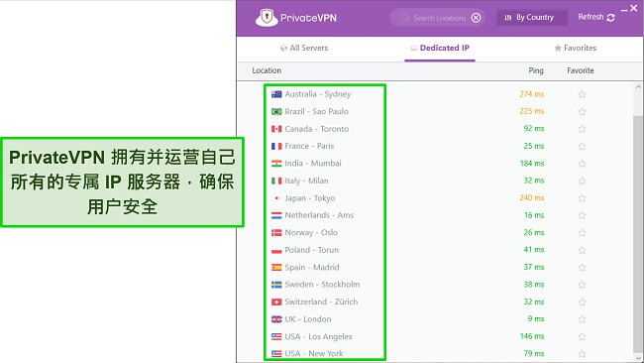Favorite the India - Mumbai star
The image size is (644, 363).
click(x=582, y=164)
